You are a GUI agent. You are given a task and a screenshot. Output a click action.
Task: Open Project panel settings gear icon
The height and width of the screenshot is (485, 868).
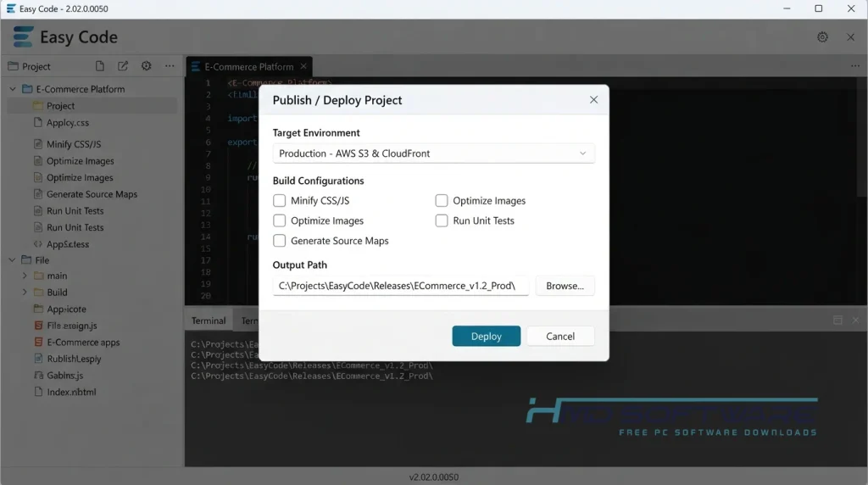pyautogui.click(x=146, y=66)
